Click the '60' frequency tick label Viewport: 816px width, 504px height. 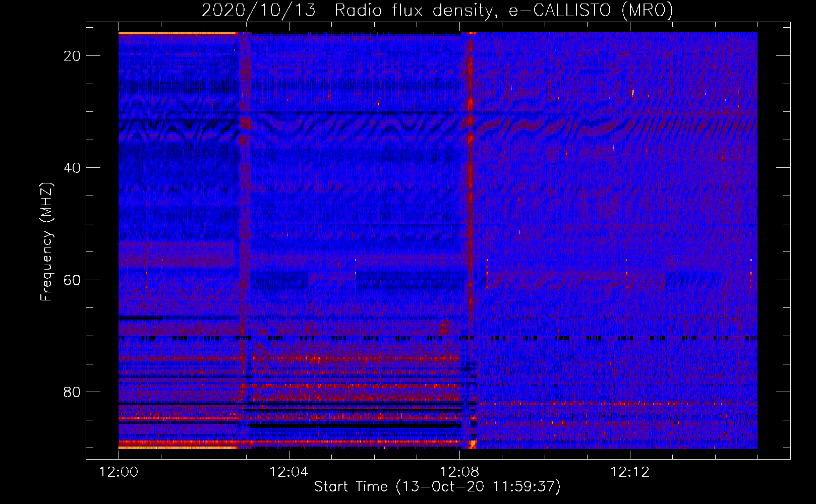(73, 280)
